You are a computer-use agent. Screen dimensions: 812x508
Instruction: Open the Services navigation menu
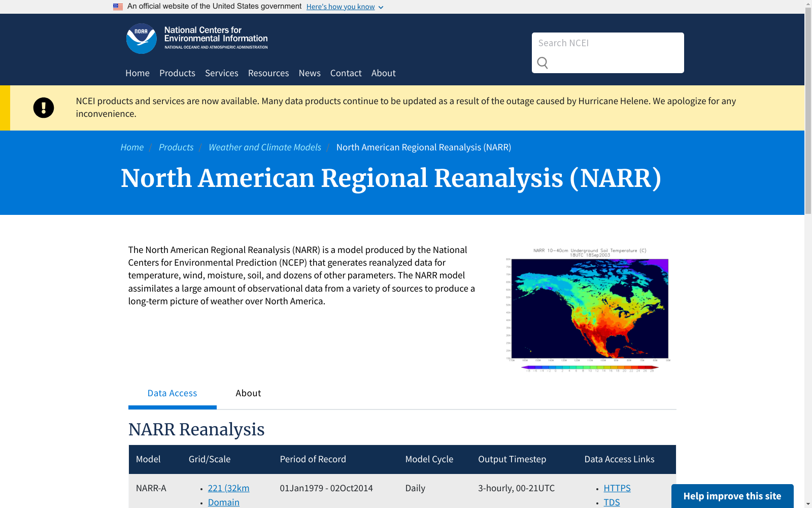pos(222,73)
